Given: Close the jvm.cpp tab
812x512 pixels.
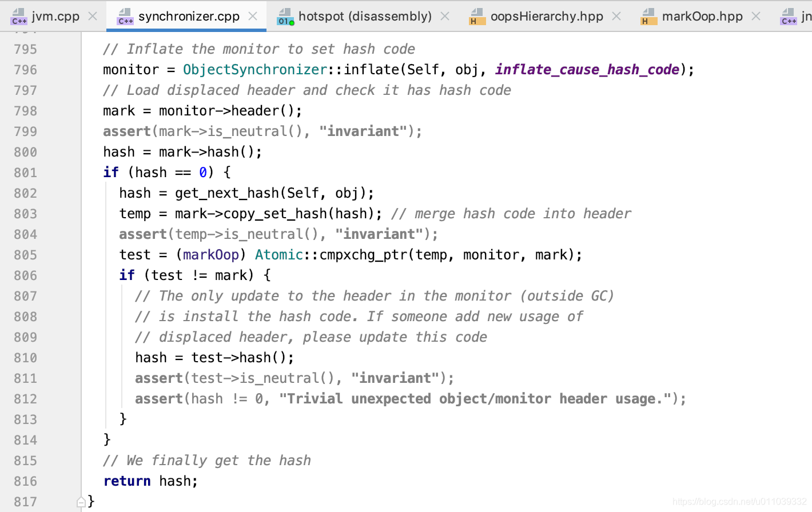Looking at the screenshot, I should pyautogui.click(x=93, y=16).
